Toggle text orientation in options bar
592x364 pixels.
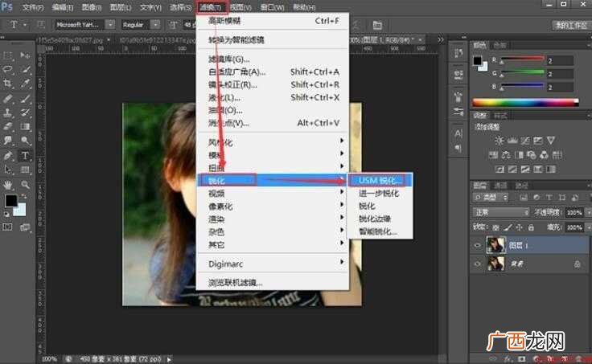tap(40, 25)
